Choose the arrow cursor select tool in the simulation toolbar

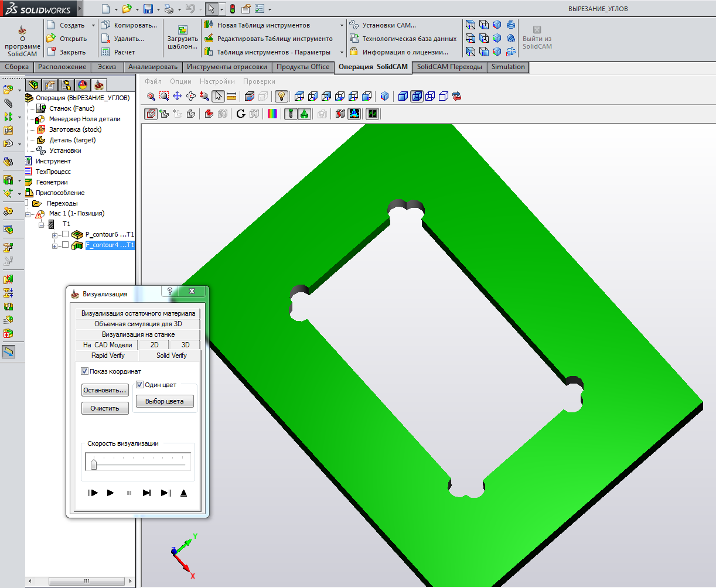coord(218,96)
